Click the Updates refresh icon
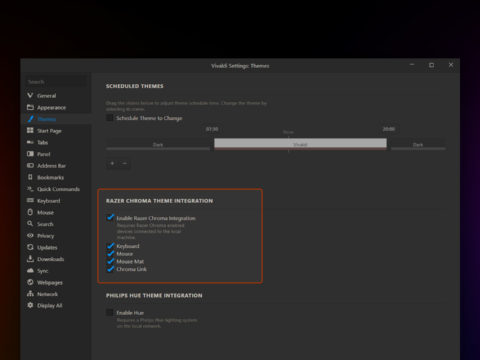This screenshot has width=480, height=360. pos(30,247)
